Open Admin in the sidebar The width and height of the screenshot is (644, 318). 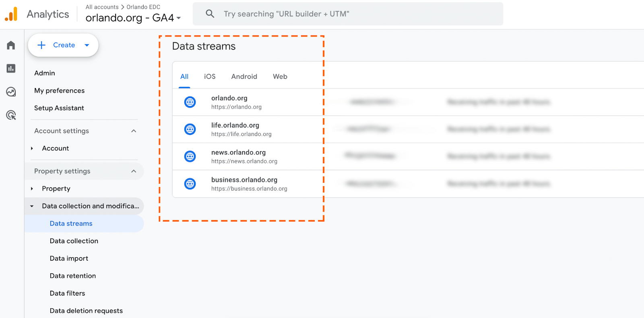(45, 73)
